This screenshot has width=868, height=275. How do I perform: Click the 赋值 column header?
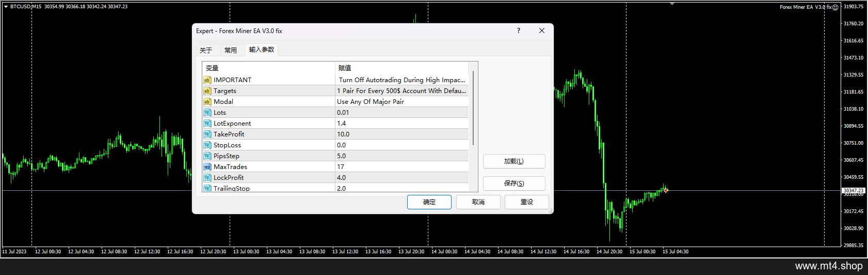pyautogui.click(x=402, y=68)
